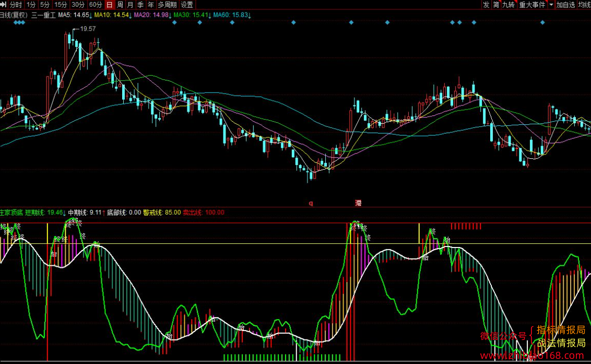Click the 主家顶底 indicator name
This screenshot has width=591, height=364.
[11, 213]
